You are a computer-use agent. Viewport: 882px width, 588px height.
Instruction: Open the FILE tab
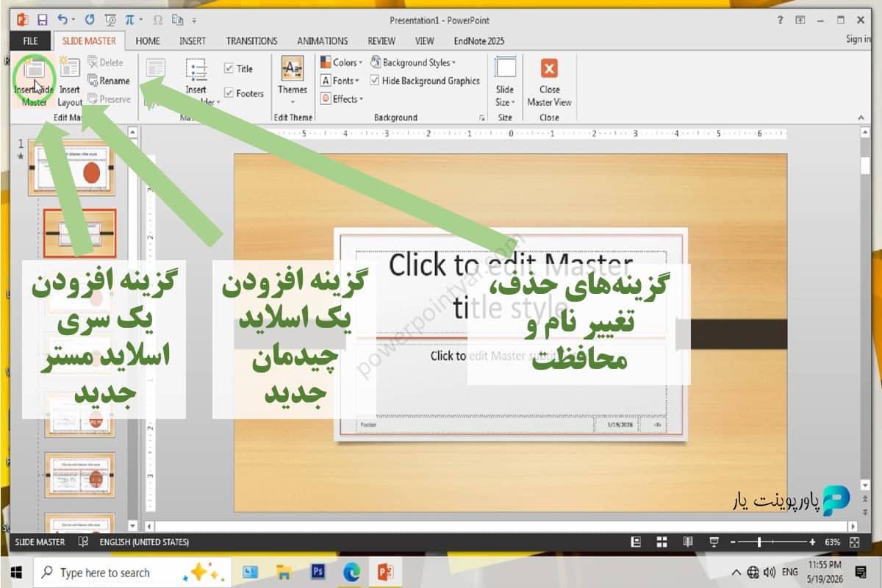click(x=31, y=40)
